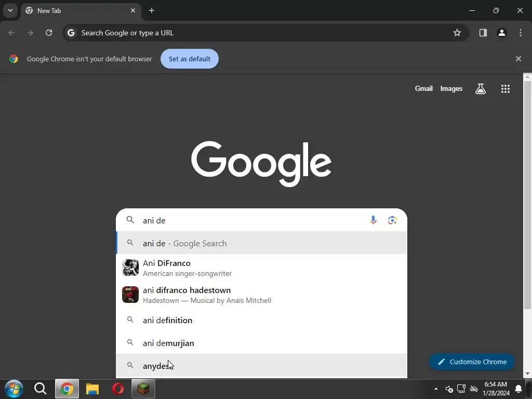532x399 pixels.
Task: Open Chrome's three-dot menu
Action: 521,33
